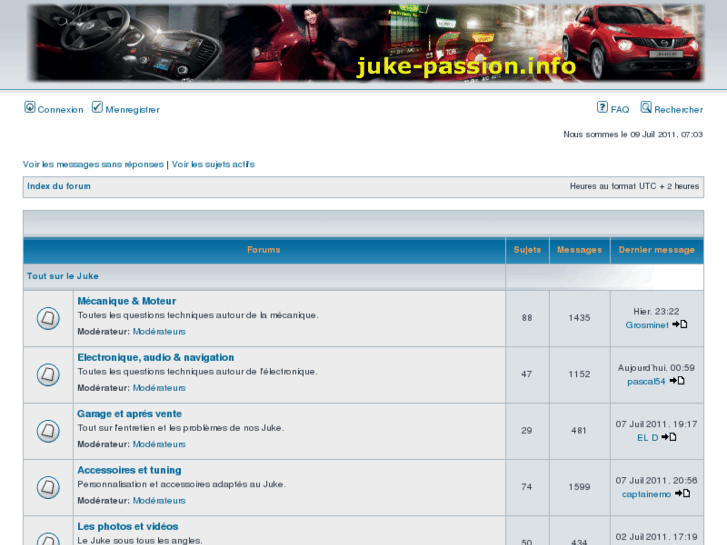View captainemo's user profile
The width and height of the screenshot is (727, 545).
(x=646, y=494)
